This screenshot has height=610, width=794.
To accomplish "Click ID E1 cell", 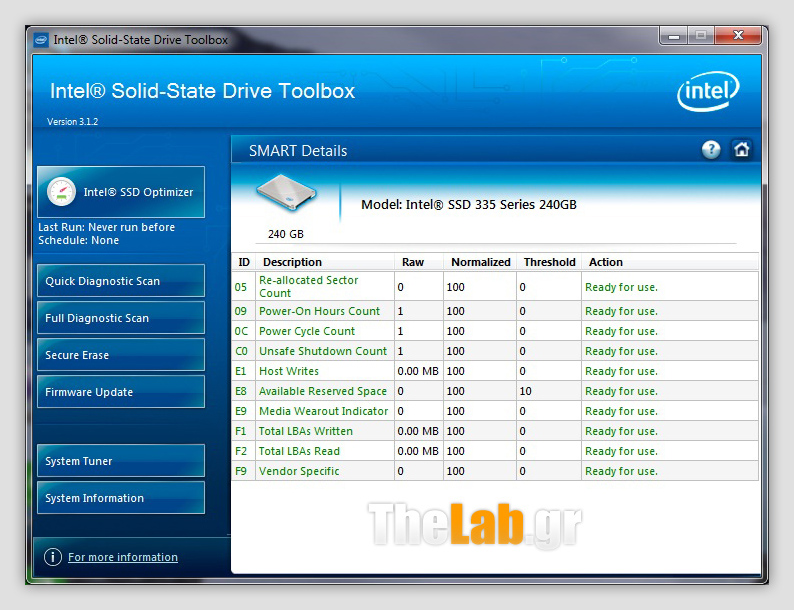I will pos(241,371).
